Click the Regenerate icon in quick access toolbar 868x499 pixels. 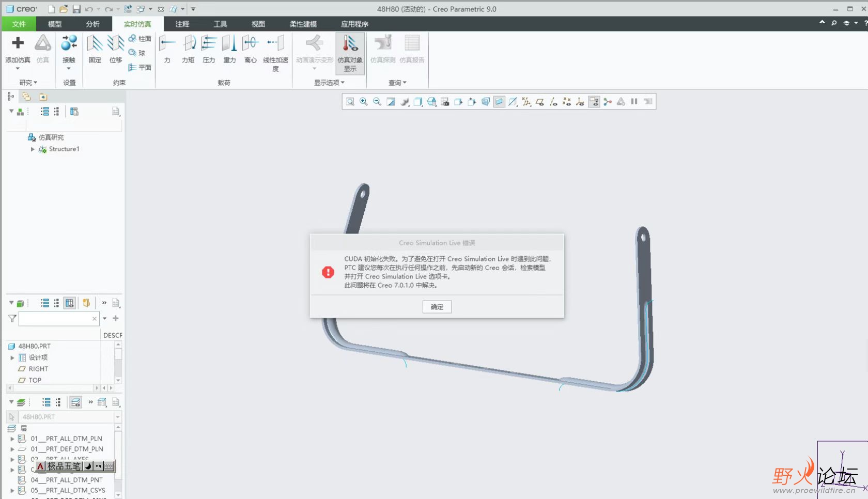click(x=128, y=9)
